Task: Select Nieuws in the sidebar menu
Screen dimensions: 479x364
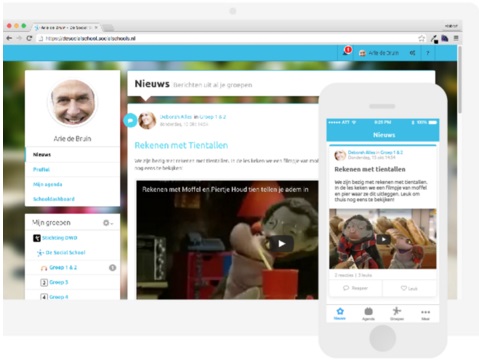Action: pyautogui.click(x=72, y=154)
